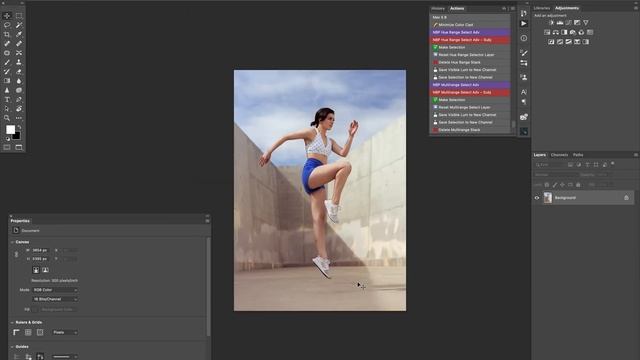Image resolution: width=640 pixels, height=360 pixels.
Task: Toggle the grid in Rulers & Grids
Action: coord(28,332)
